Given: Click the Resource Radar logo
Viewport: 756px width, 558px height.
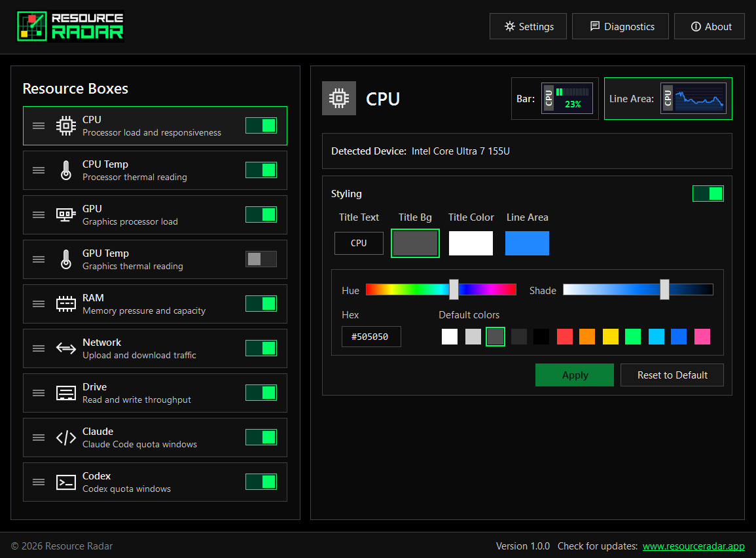Looking at the screenshot, I should pos(71,27).
